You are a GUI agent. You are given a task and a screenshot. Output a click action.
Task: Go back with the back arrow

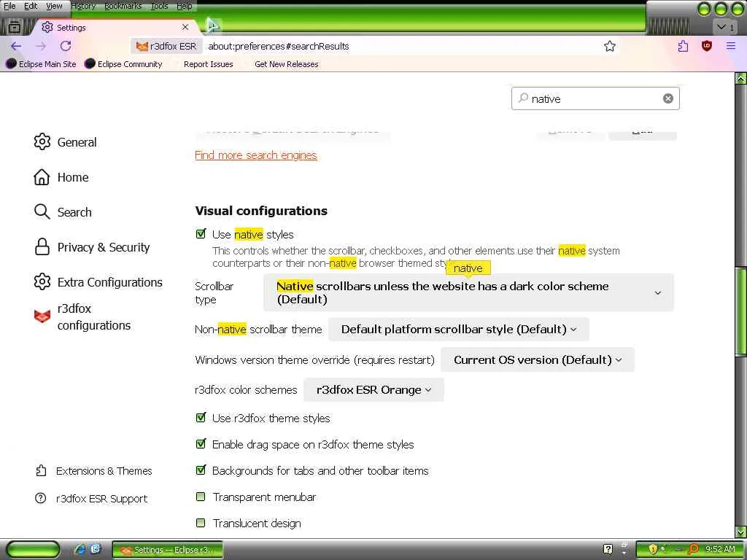(16, 46)
